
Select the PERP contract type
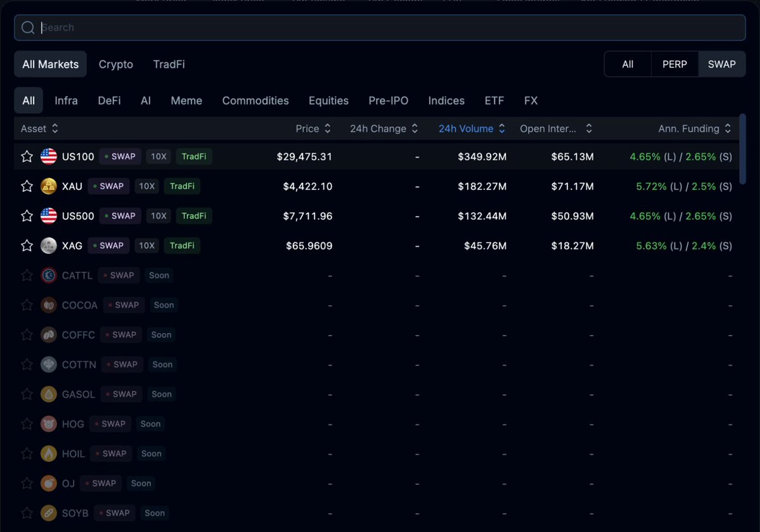pos(674,65)
